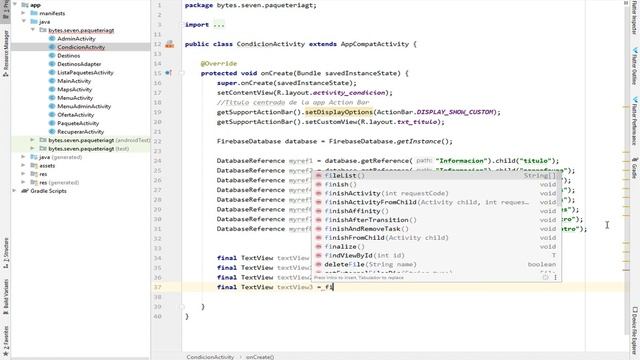Expand the test package node
The image size is (640, 360).
point(33,149)
